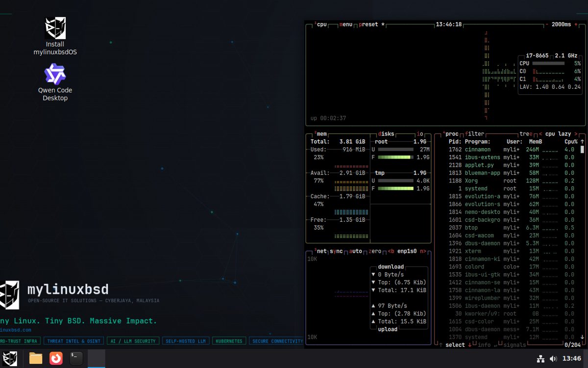Open the mylinuxbsd start menu in taskbar
588x368 pixels.
[10, 358]
